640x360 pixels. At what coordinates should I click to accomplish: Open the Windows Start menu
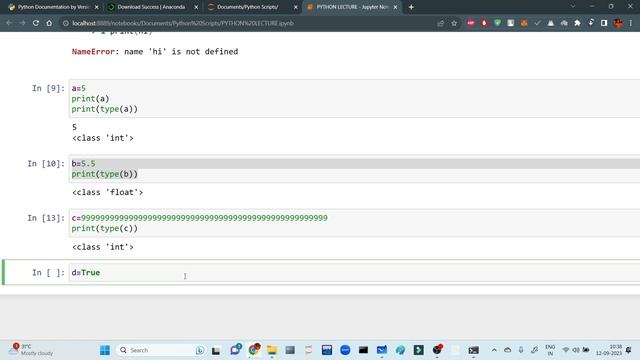(x=105, y=350)
